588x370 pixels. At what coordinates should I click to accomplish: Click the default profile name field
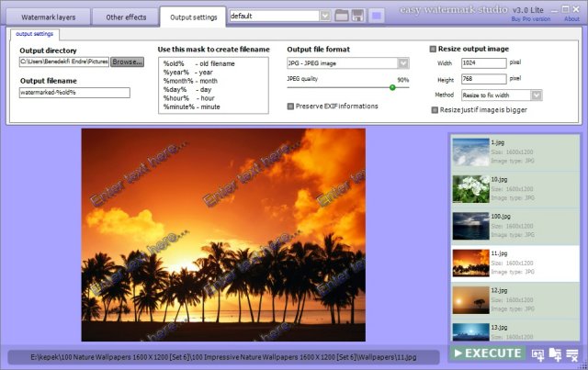(275, 16)
